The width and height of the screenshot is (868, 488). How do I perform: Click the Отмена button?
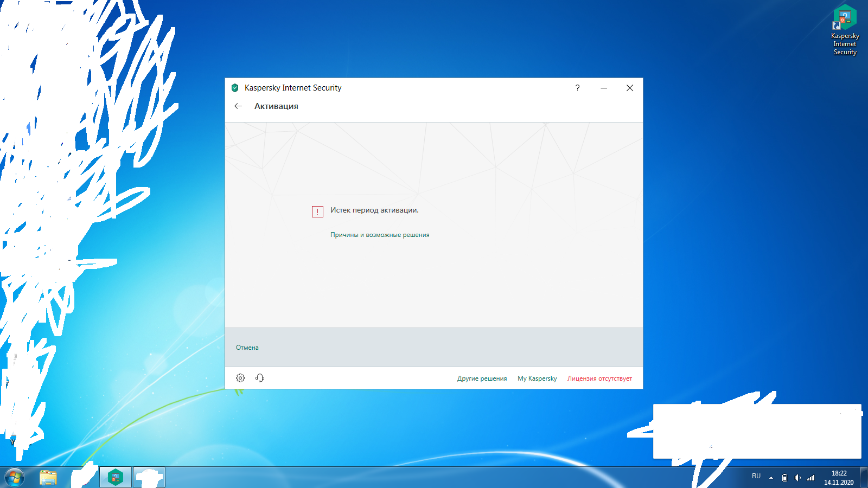click(247, 348)
